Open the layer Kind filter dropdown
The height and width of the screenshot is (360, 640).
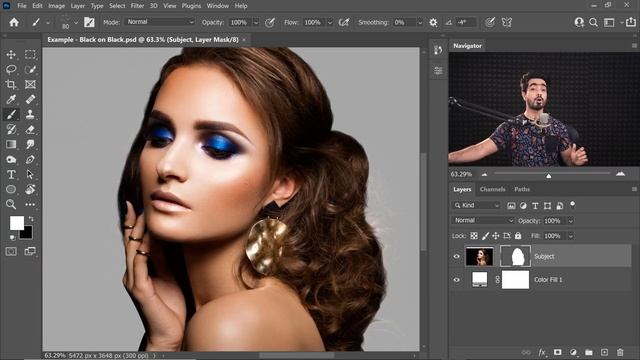pyautogui.click(x=476, y=205)
